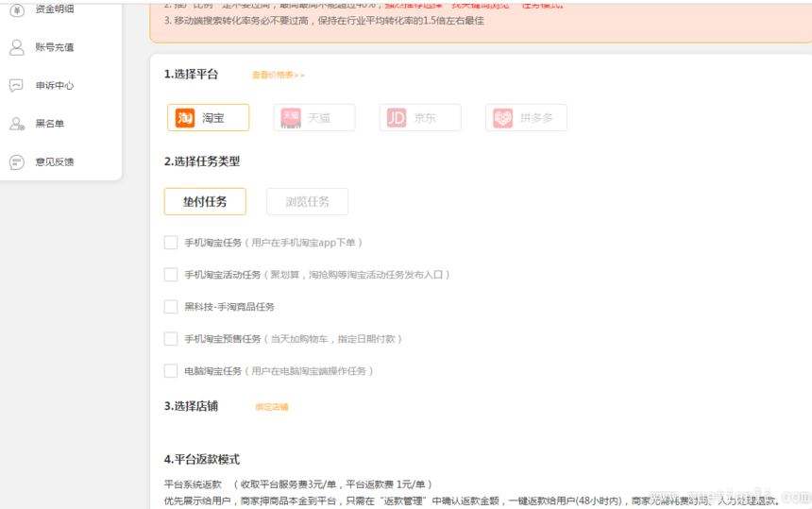
Task: Click the 意见反馈 chat icon
Action: click(17, 162)
